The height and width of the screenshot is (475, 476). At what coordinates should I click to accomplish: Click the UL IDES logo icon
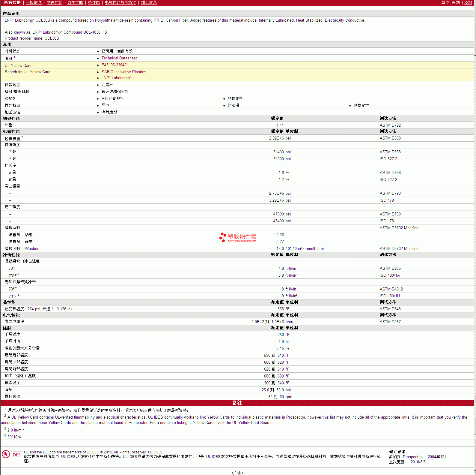(11, 454)
